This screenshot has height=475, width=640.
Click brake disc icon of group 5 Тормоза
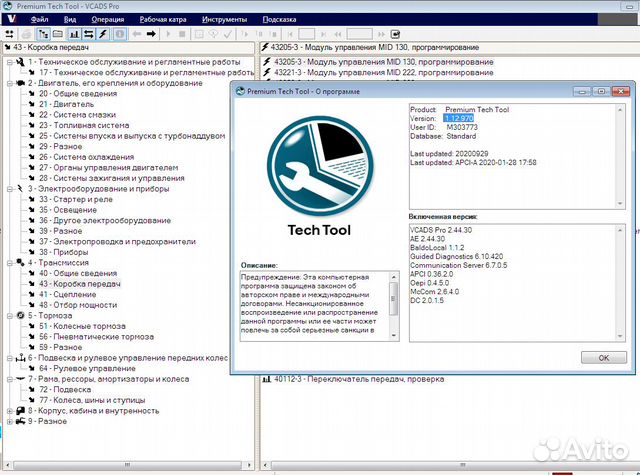(20, 315)
